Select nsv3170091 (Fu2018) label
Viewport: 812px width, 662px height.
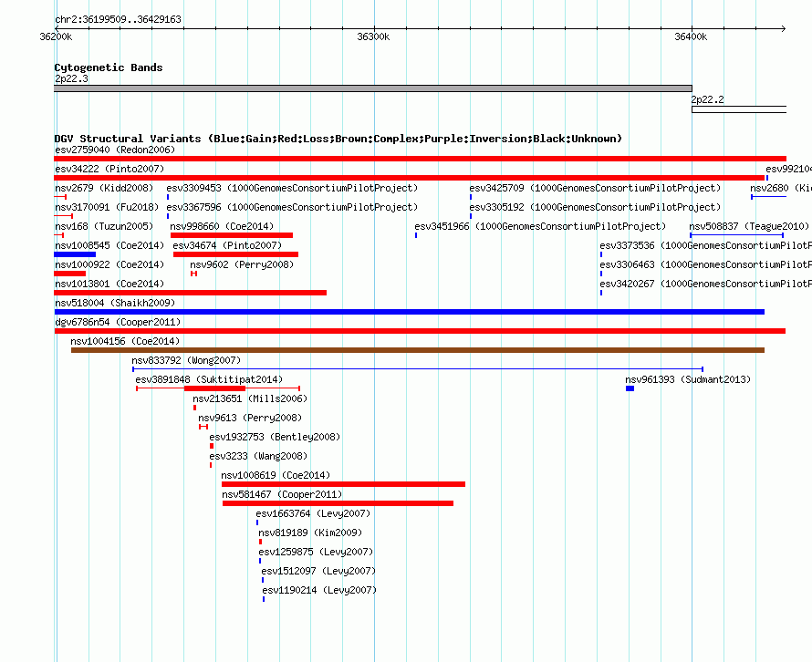[107, 207]
